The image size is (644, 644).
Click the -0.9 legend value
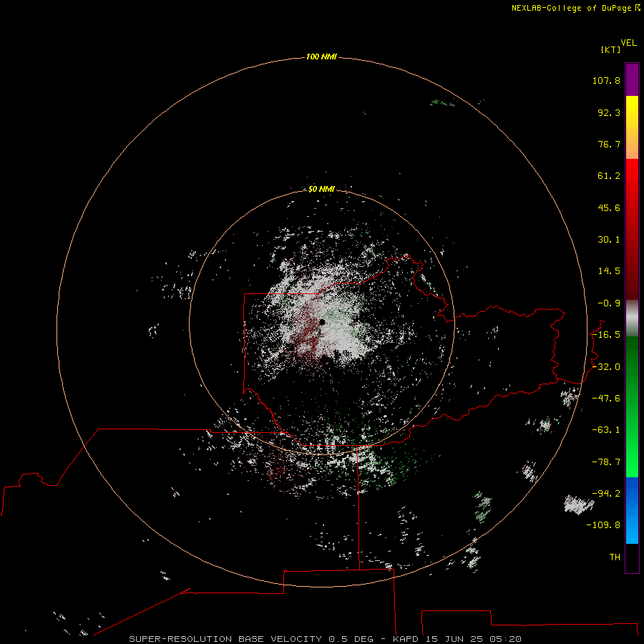pyautogui.click(x=609, y=303)
